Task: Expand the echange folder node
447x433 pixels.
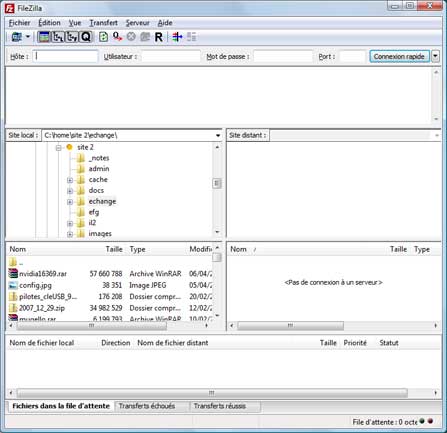Action: click(x=70, y=202)
